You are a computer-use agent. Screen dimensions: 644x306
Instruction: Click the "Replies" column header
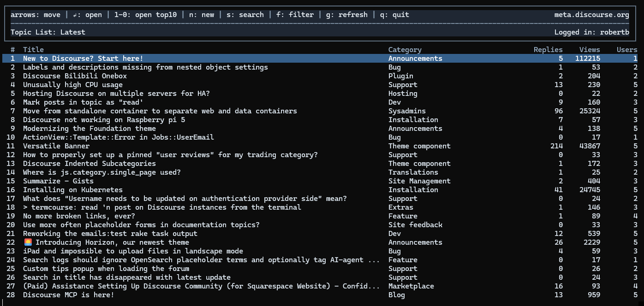(x=548, y=50)
